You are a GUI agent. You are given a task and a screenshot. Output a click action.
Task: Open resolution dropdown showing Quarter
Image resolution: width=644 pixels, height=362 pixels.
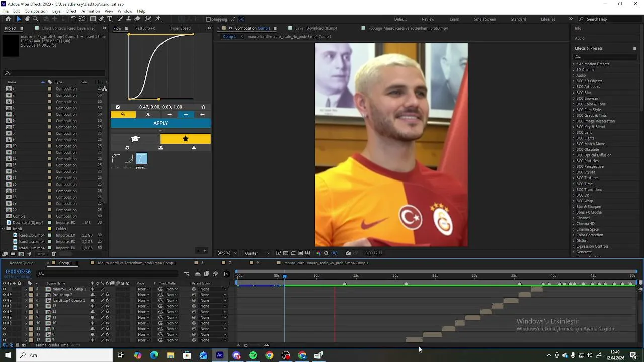pos(257,253)
